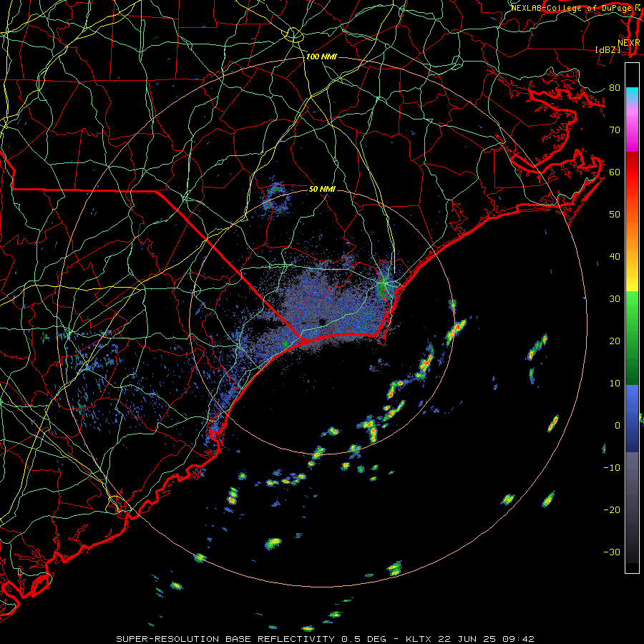Viewport: 644px width, 644px height.
Task: Click the 100 NMI range ring label
Action: [x=321, y=57]
